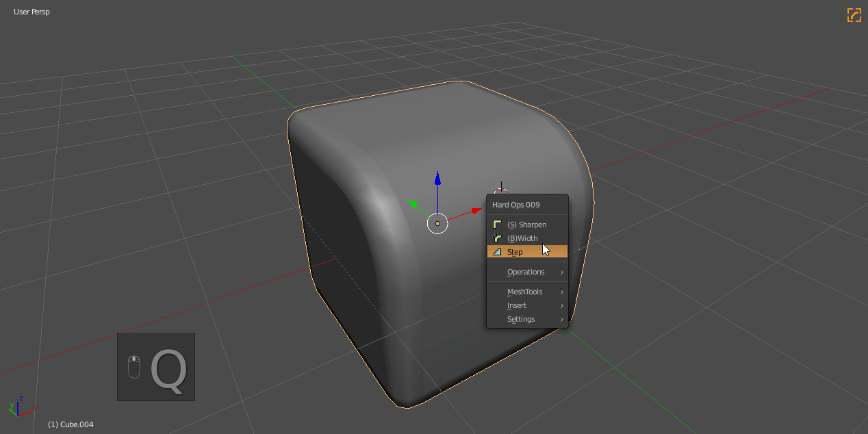Expand the Operations submenu arrow
This screenshot has width=868, height=434.
[562, 272]
